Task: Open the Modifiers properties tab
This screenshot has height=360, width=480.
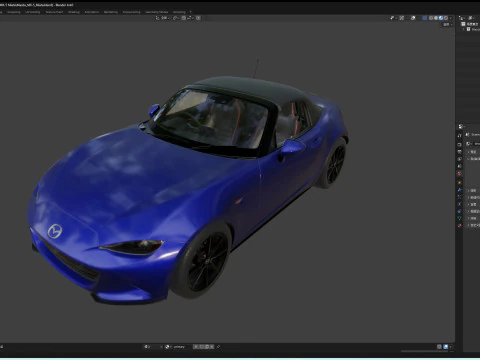Action: tap(459, 190)
